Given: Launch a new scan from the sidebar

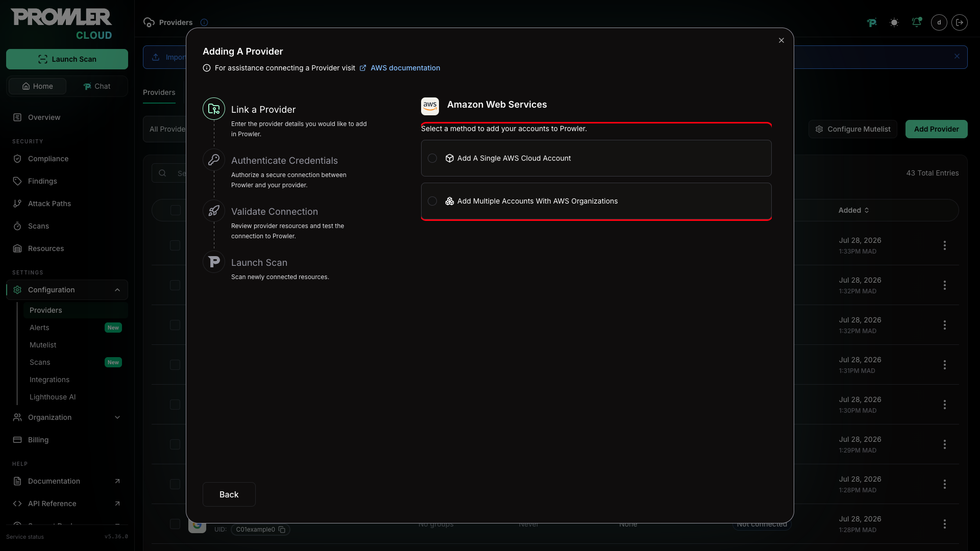Looking at the screenshot, I should 67,59.
